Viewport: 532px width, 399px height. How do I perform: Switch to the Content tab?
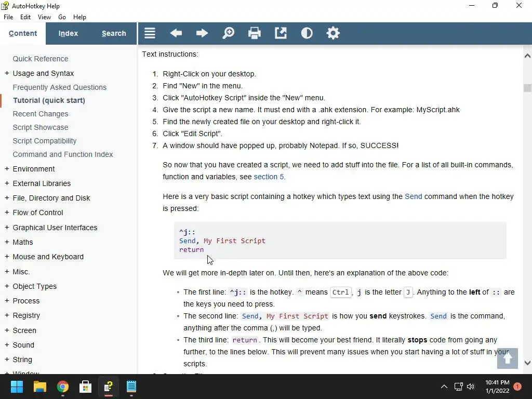[23, 33]
